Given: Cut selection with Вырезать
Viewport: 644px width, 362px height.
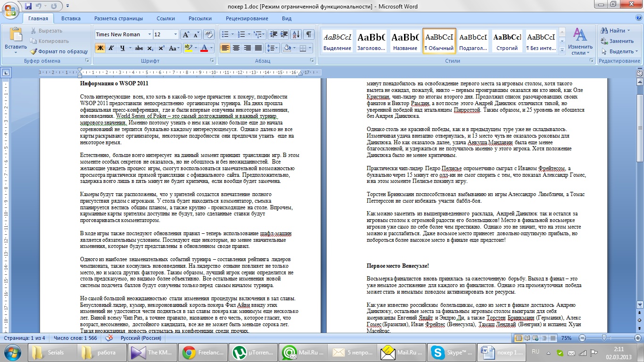Looking at the screenshot, I should point(47,31).
